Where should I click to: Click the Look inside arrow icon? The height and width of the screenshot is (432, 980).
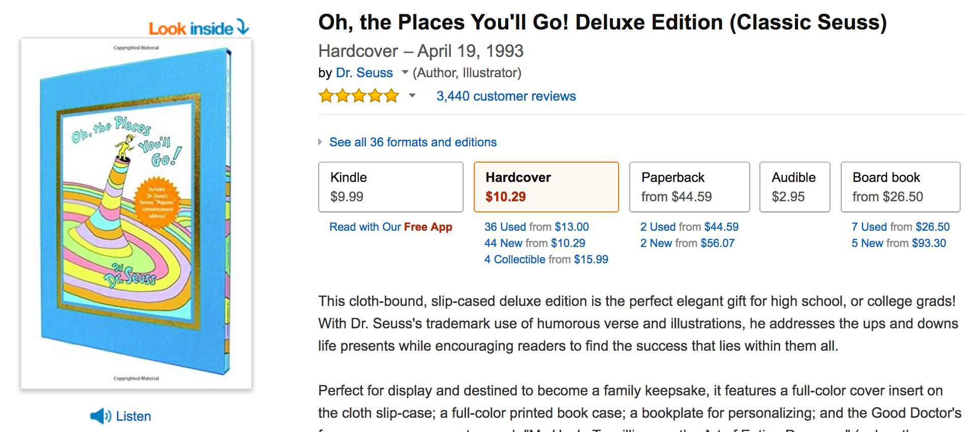(243, 27)
